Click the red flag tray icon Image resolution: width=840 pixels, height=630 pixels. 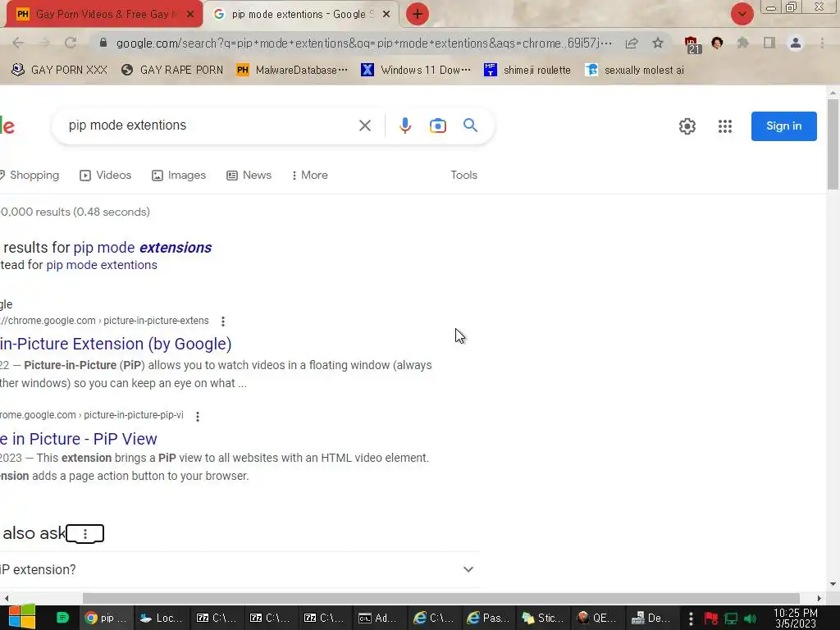pyautogui.click(x=711, y=619)
